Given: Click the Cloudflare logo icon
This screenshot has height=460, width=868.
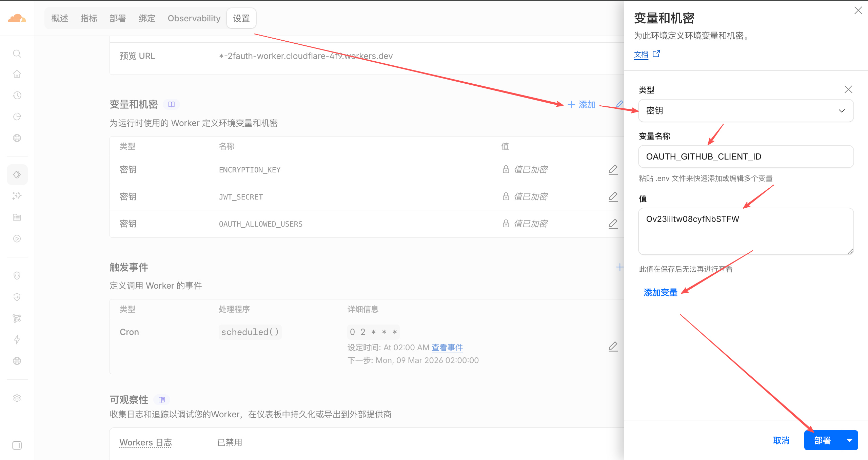Looking at the screenshot, I should click(x=17, y=18).
